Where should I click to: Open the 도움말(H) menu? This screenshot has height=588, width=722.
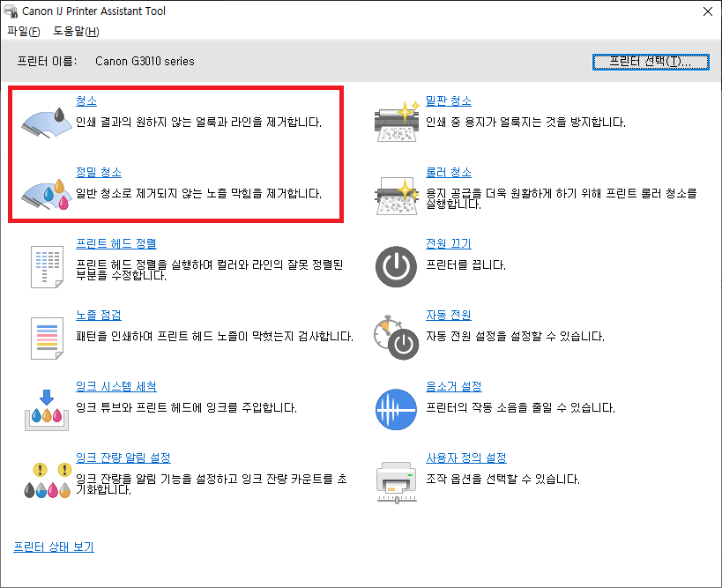pos(76,32)
